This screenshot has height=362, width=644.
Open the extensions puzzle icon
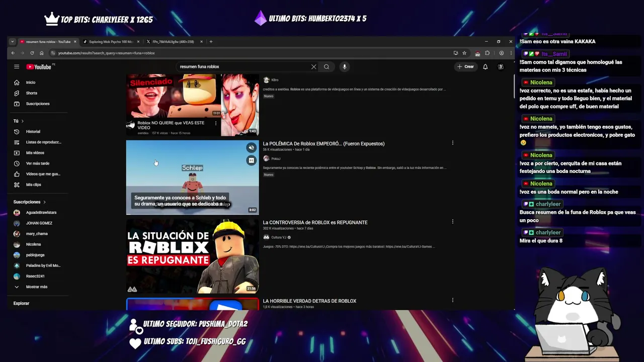(x=487, y=53)
